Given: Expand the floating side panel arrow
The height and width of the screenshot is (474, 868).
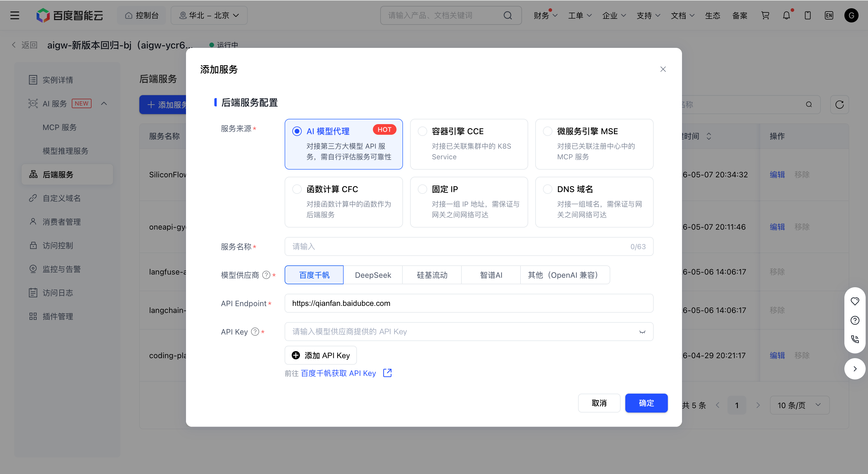Looking at the screenshot, I should click(854, 369).
